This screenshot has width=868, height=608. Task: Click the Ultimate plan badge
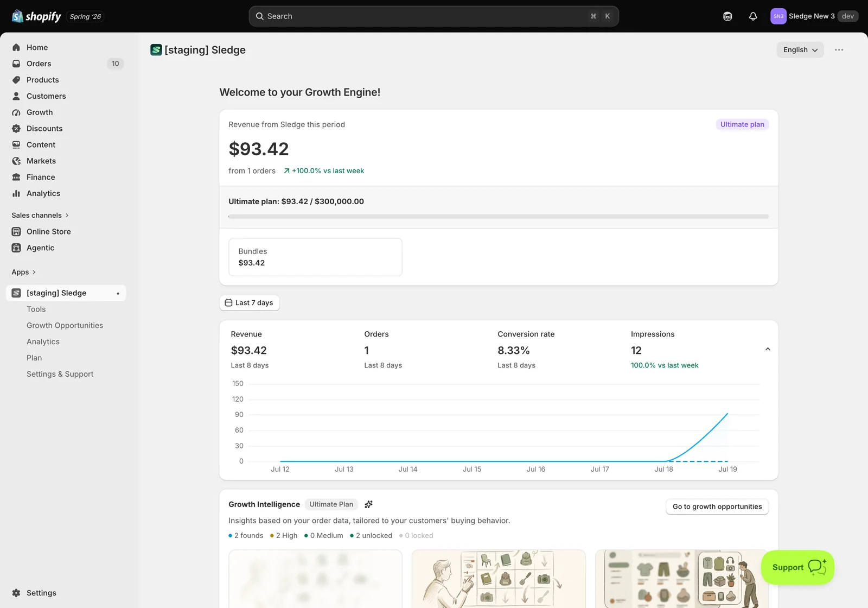pyautogui.click(x=742, y=124)
